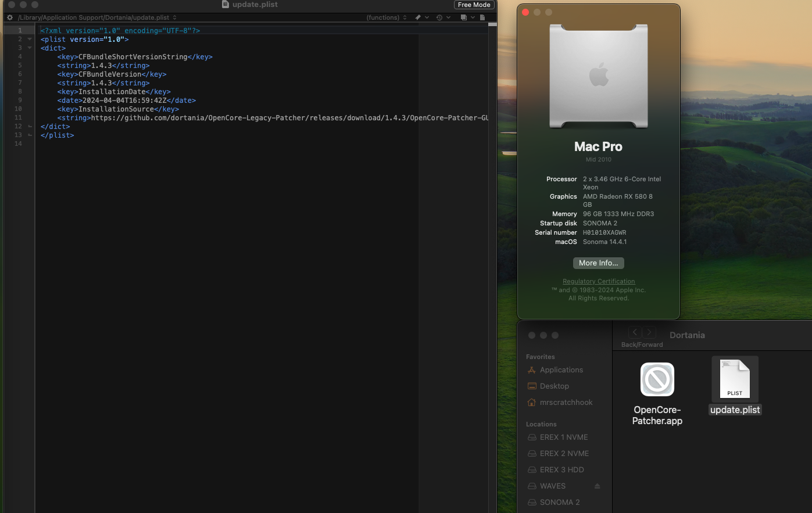Eject the WAVES volume in Finder sidebar

[x=597, y=486]
